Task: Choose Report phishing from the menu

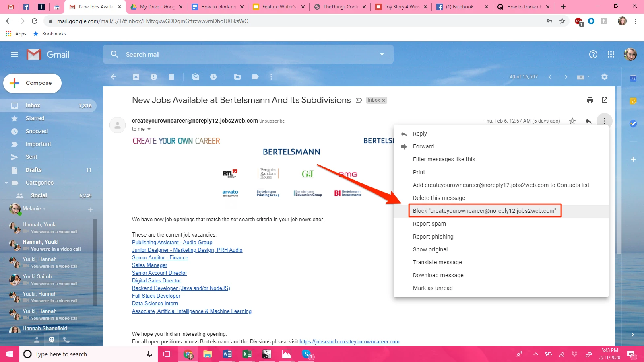Action: (433, 237)
